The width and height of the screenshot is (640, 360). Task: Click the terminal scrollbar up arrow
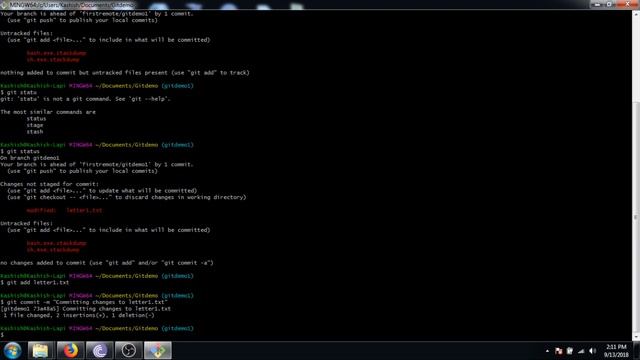click(x=636, y=14)
